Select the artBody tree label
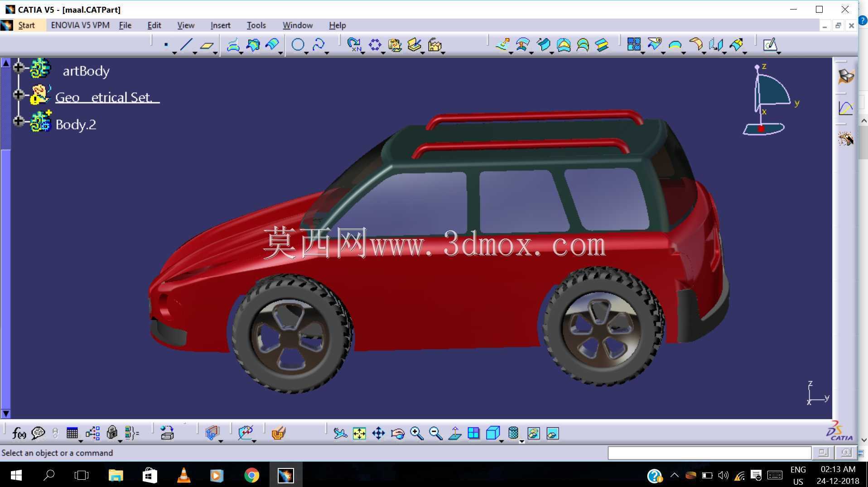Image resolution: width=868 pixels, height=487 pixels. point(86,71)
